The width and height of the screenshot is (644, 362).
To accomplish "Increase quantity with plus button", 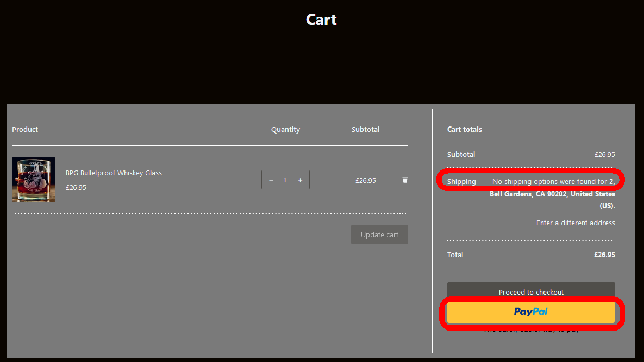I will coord(300,180).
